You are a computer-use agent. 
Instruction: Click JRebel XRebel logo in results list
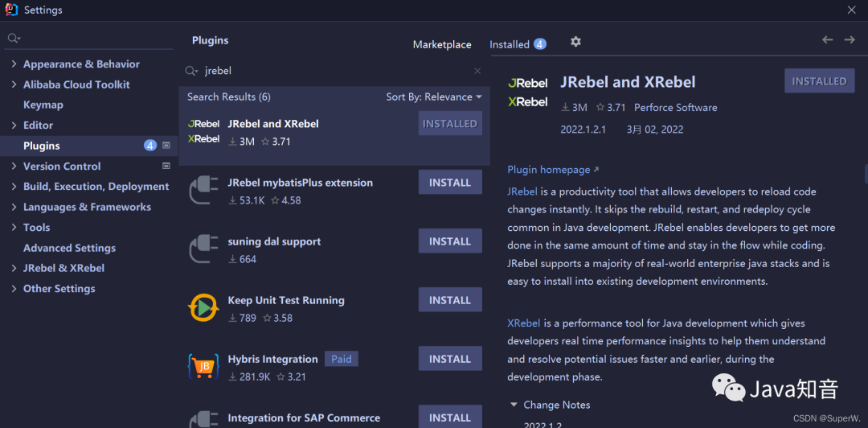point(203,131)
